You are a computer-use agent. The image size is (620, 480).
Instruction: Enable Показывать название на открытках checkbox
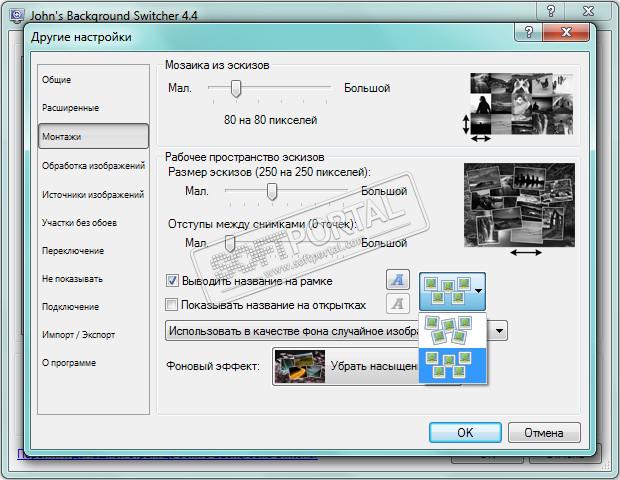171,305
